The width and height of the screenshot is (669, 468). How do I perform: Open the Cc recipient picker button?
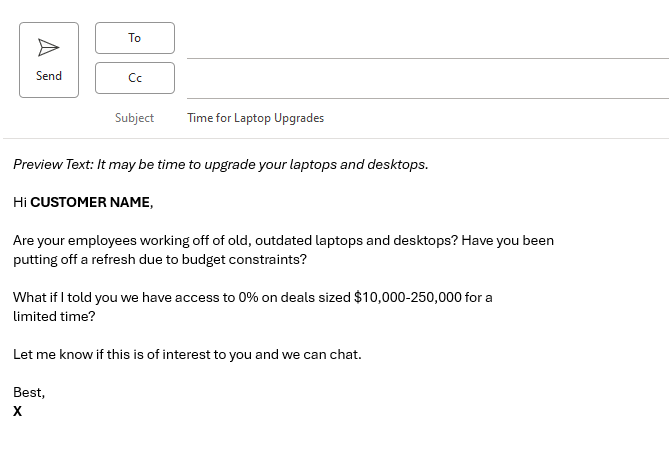tap(135, 78)
